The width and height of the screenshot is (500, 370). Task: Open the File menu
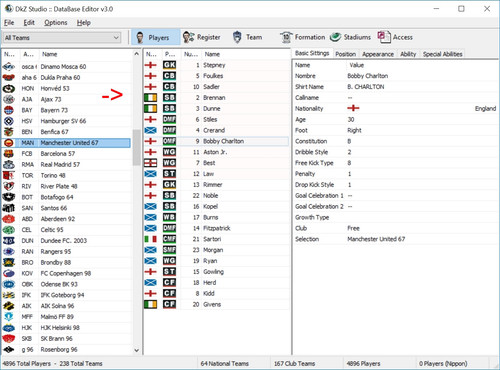(x=9, y=23)
